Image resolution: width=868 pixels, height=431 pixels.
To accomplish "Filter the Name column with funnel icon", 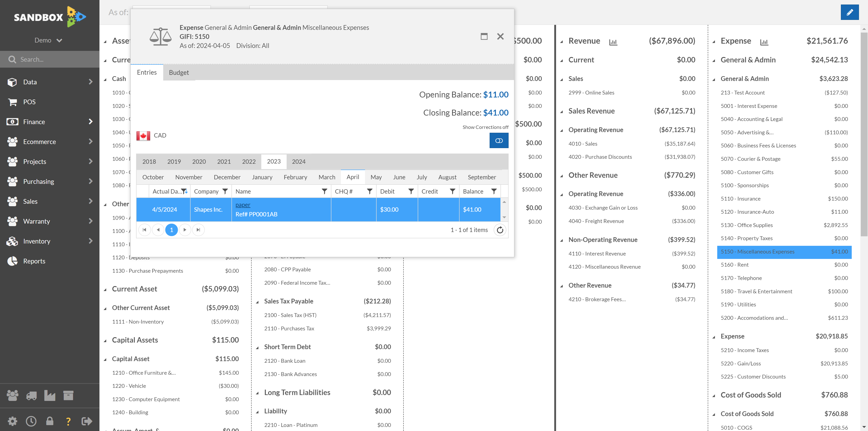I will (324, 191).
